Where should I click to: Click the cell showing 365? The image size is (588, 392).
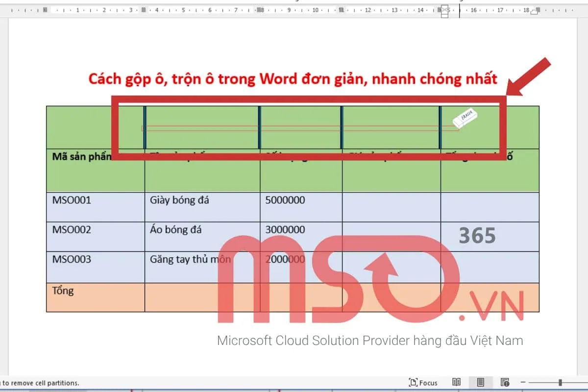pos(477,236)
